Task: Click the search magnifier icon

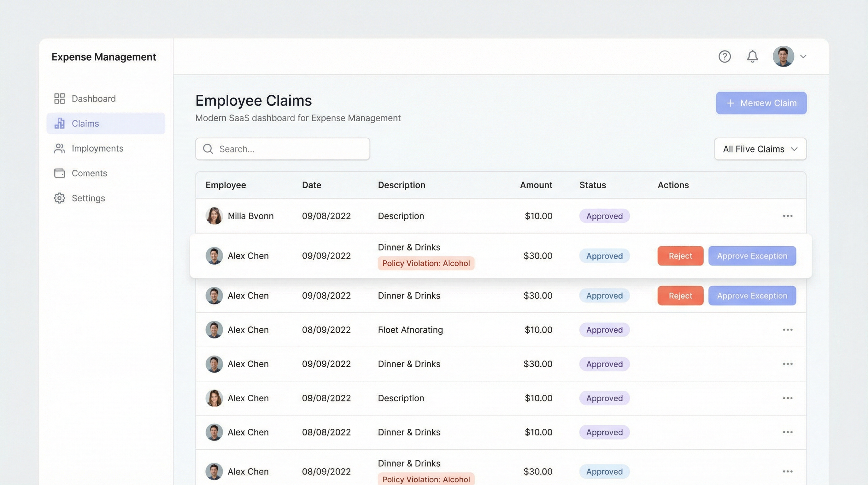Action: [x=208, y=149]
